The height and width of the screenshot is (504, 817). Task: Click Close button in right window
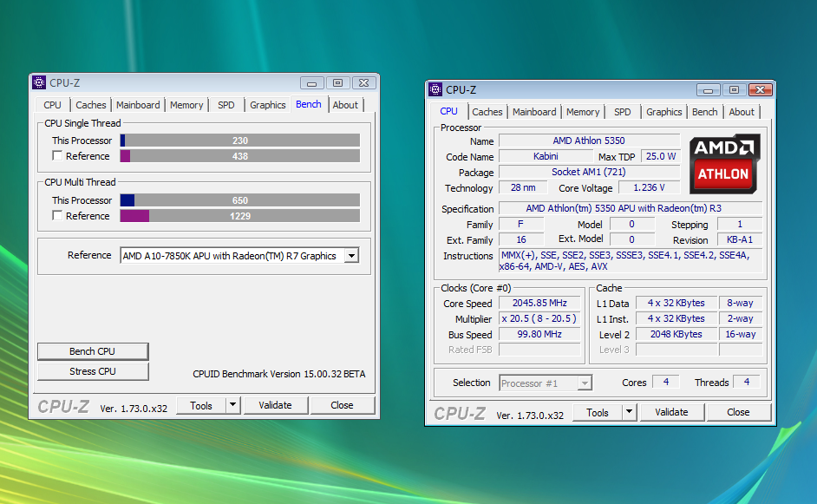point(738,412)
